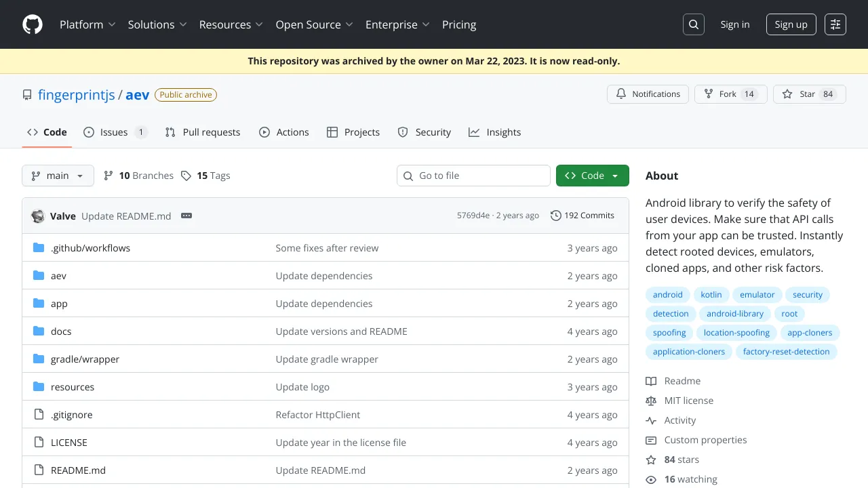
Task: Expand commit message ellipsis button
Action: click(186, 216)
